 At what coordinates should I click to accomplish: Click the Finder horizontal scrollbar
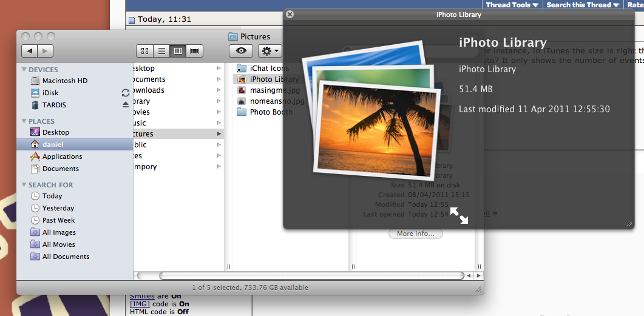[311, 275]
